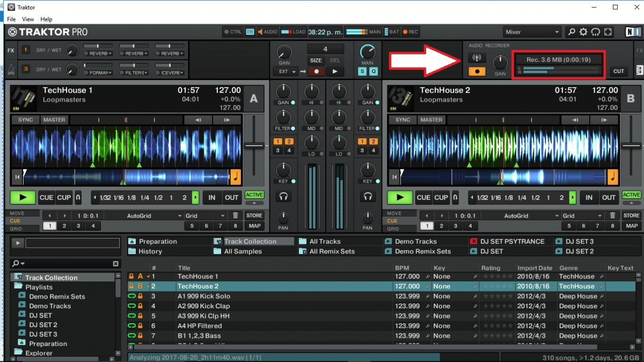This screenshot has width=644, height=362.
Task: Click the STORE button on Deck A
Action: pyautogui.click(x=254, y=215)
